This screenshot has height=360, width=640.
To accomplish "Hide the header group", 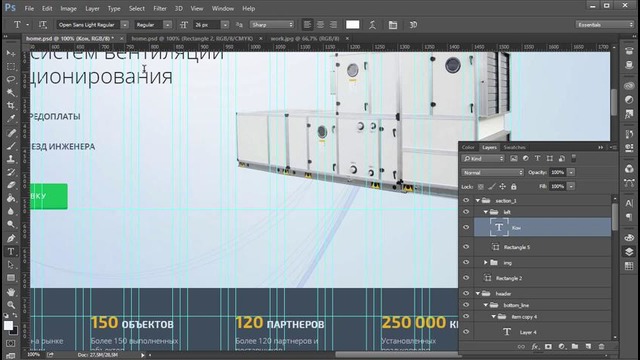I will [x=466, y=293].
